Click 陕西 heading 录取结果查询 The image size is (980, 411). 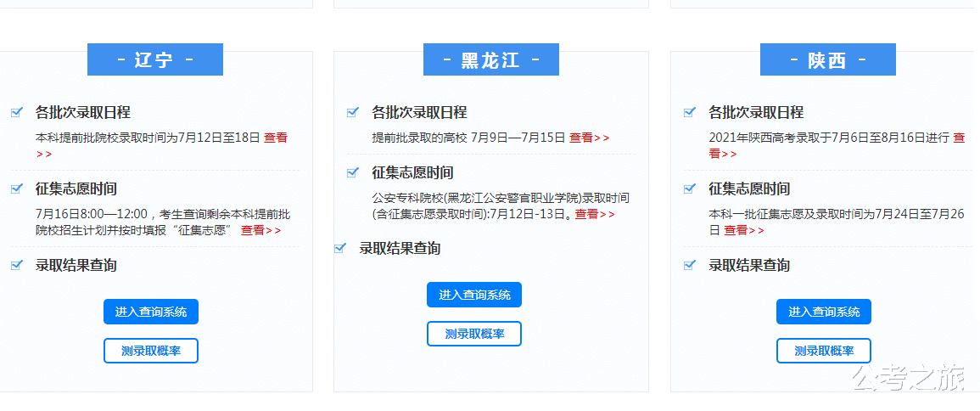[749, 265]
